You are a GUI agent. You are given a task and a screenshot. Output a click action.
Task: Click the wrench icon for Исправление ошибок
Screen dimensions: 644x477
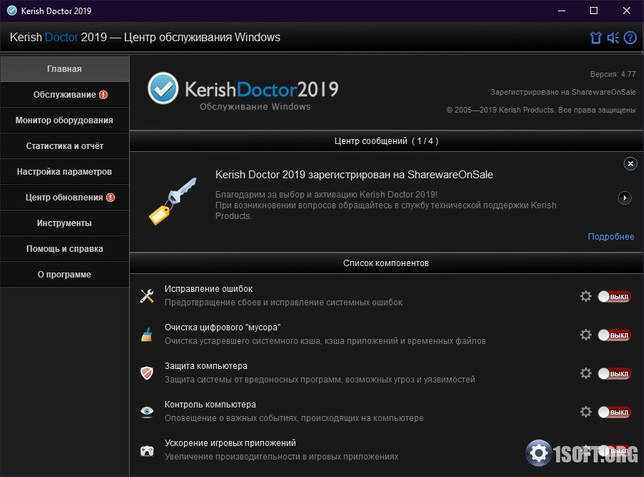(x=147, y=296)
